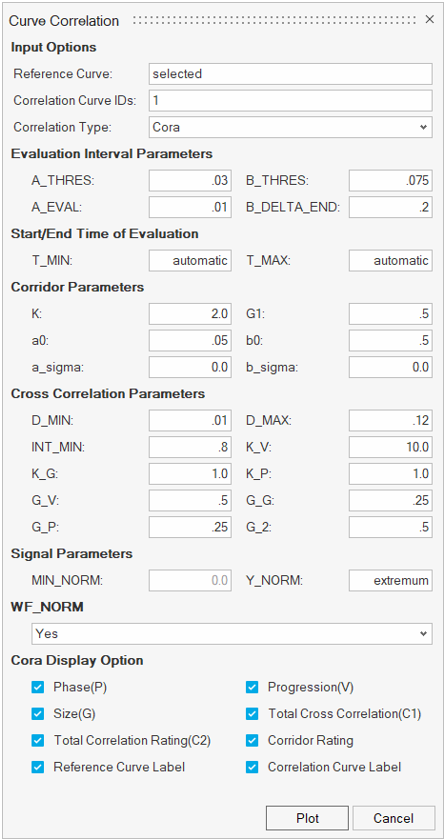Toggle the Corridor Rating checkbox

(x=252, y=741)
